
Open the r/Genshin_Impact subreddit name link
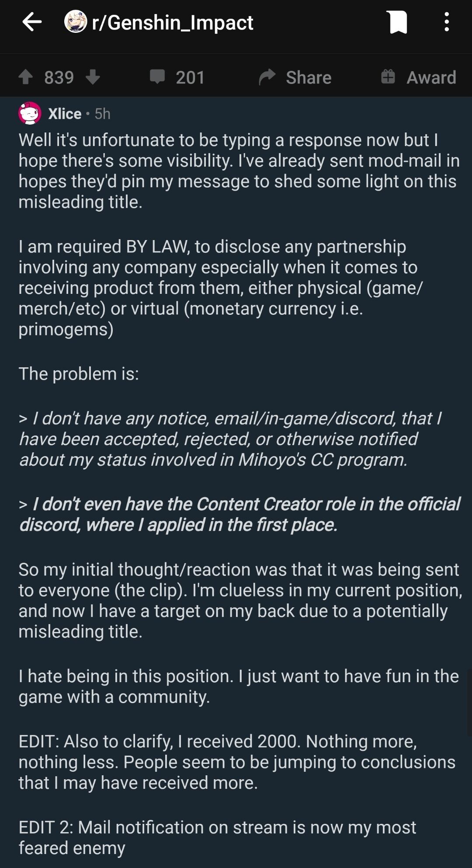tap(172, 23)
